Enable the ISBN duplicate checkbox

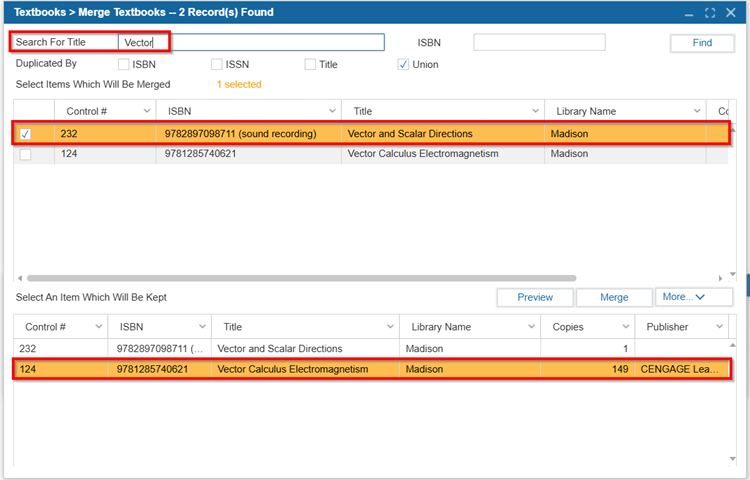point(123,64)
